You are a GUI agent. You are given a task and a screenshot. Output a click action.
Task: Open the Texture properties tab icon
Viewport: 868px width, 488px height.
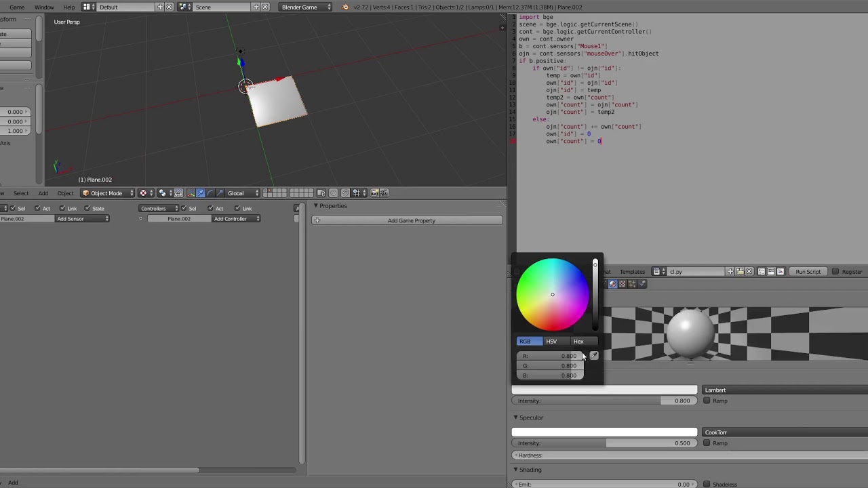tap(623, 284)
